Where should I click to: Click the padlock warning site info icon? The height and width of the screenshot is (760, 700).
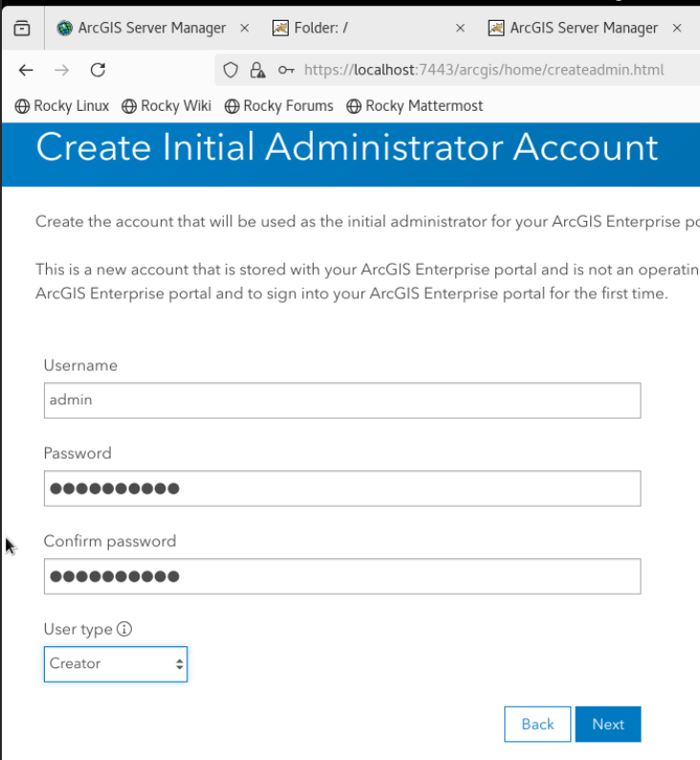tap(257, 71)
